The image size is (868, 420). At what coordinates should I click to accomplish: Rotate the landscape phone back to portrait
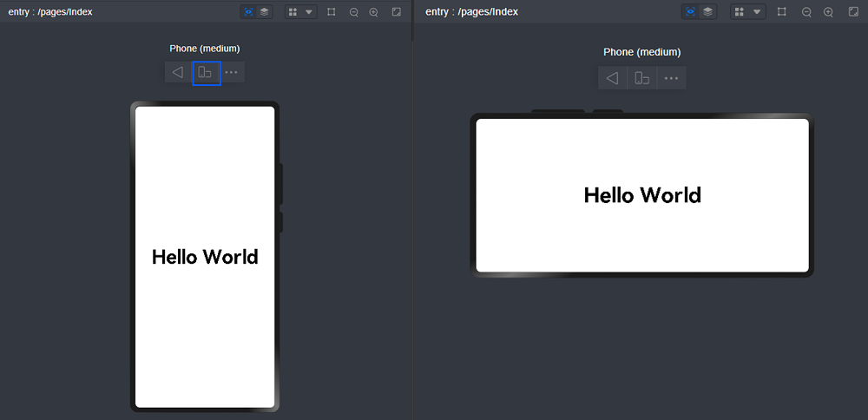641,78
